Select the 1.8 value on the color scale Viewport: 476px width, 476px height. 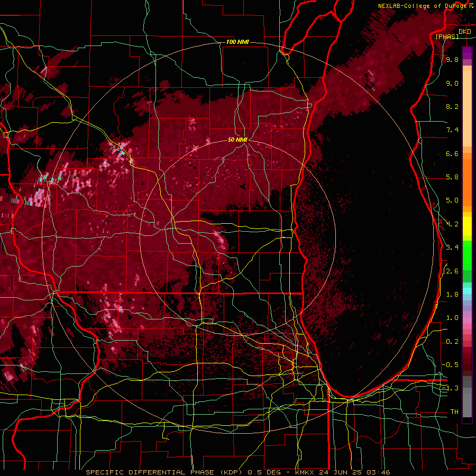(452, 295)
